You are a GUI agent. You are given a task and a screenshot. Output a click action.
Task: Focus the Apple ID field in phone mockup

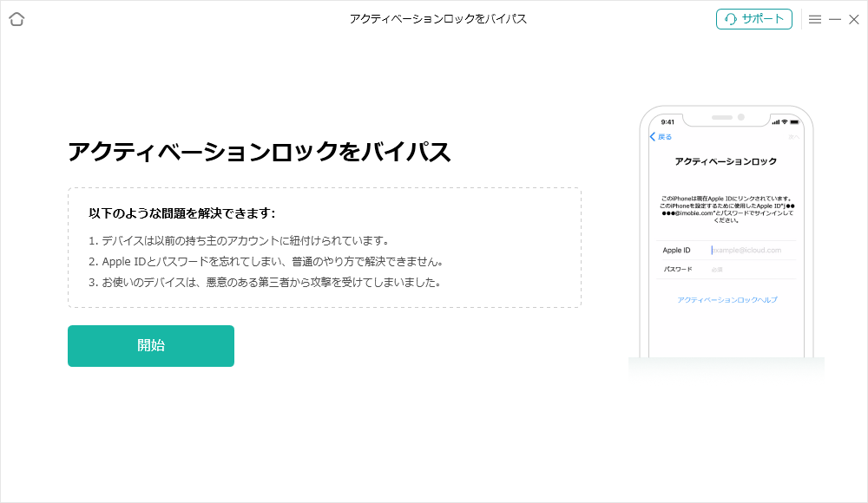pyautogui.click(x=727, y=250)
